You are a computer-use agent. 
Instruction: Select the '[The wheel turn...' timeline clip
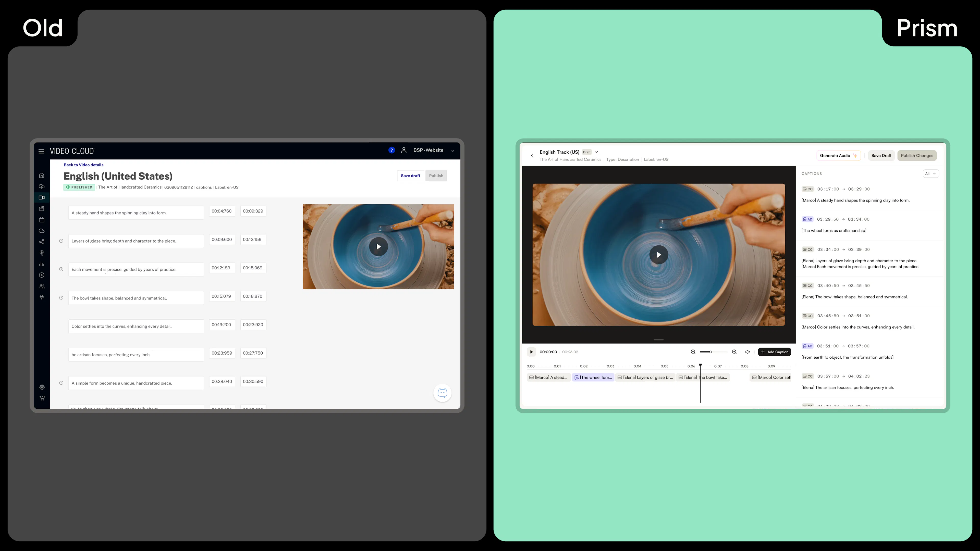coord(593,377)
